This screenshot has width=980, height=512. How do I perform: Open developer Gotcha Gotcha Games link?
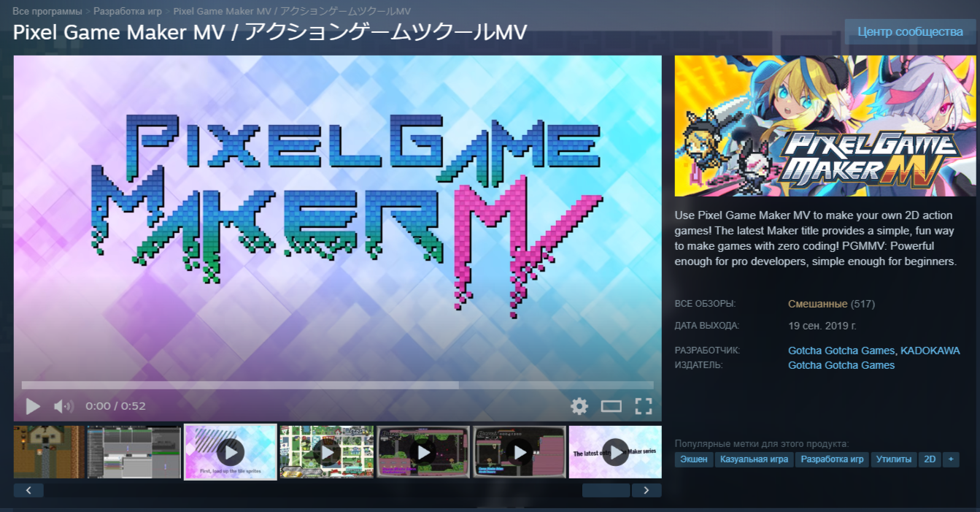coord(841,351)
